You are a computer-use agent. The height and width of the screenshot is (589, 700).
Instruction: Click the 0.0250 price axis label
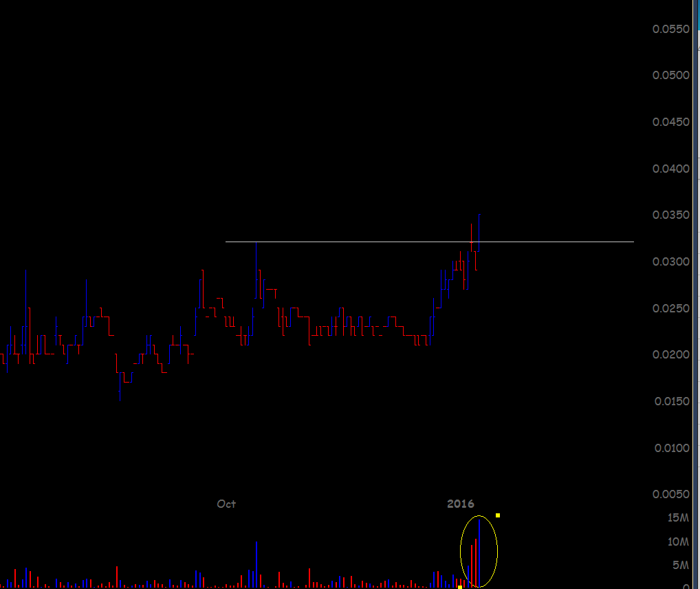coord(670,308)
